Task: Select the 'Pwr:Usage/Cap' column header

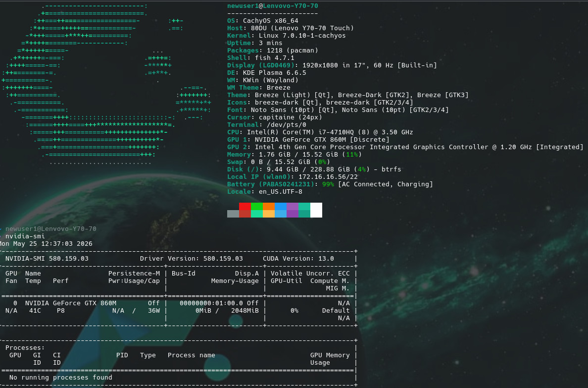Action: 134,281
